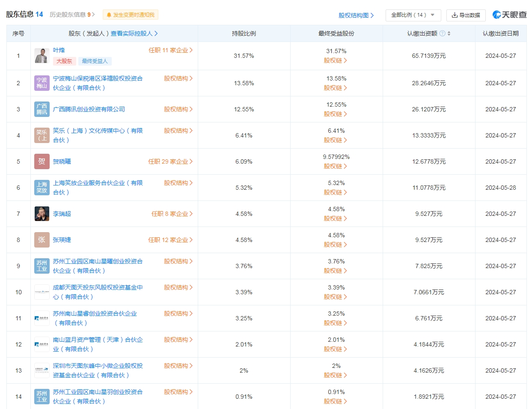Click 成都天图天投东风 company logo icon
The width and height of the screenshot is (532, 409).
coord(42,292)
